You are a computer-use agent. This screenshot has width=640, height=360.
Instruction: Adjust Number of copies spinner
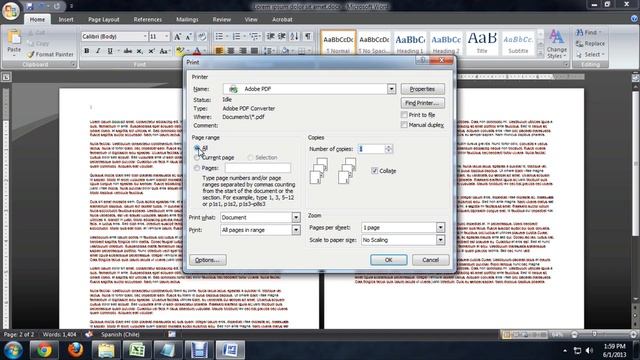(388, 149)
